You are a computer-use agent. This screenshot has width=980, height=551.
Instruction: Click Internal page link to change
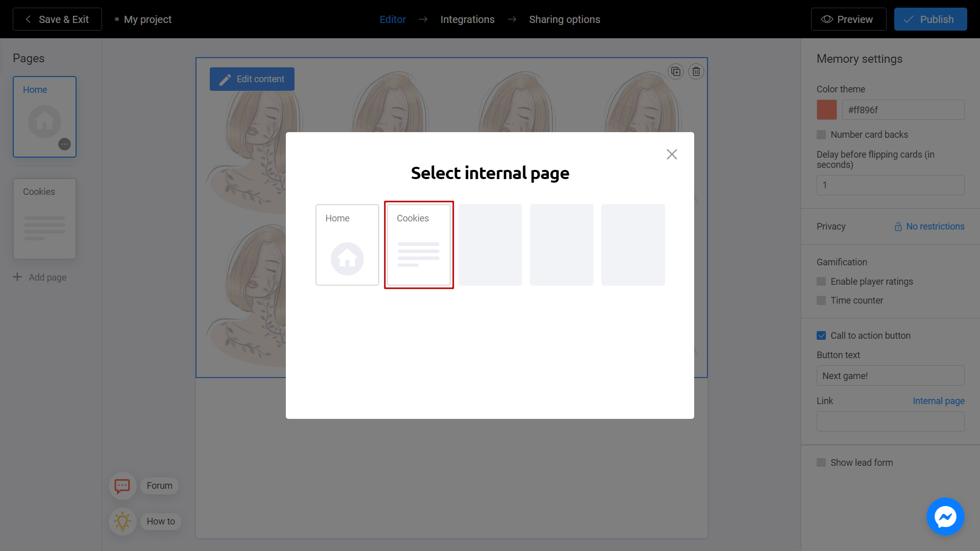pos(938,401)
